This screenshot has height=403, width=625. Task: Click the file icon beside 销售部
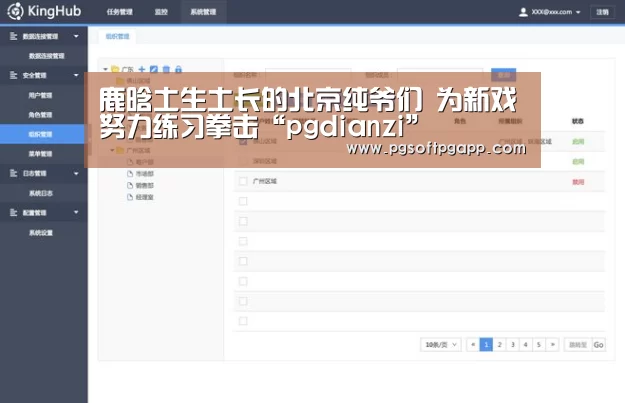[x=130, y=185]
